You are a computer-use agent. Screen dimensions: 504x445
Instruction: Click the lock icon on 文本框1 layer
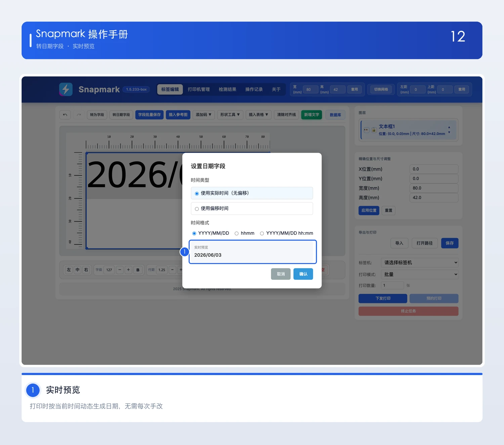click(374, 130)
